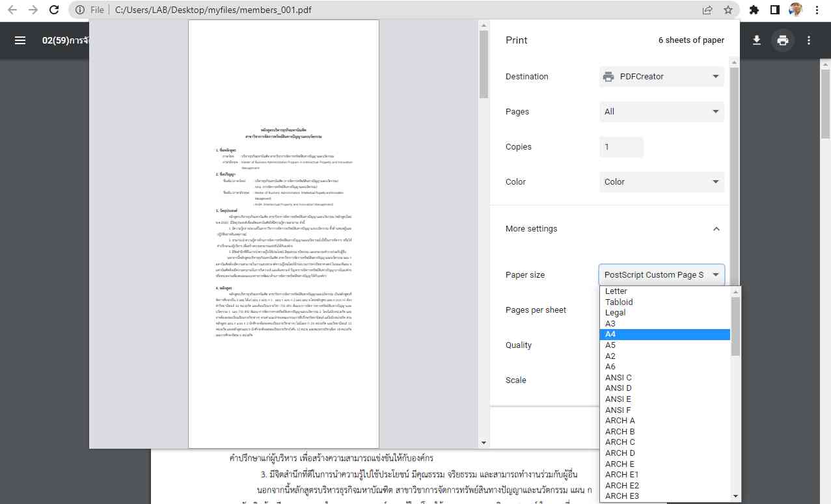The height and width of the screenshot is (504, 831).
Task: Click the printer icon in PDF toolbar
Action: [x=783, y=40]
